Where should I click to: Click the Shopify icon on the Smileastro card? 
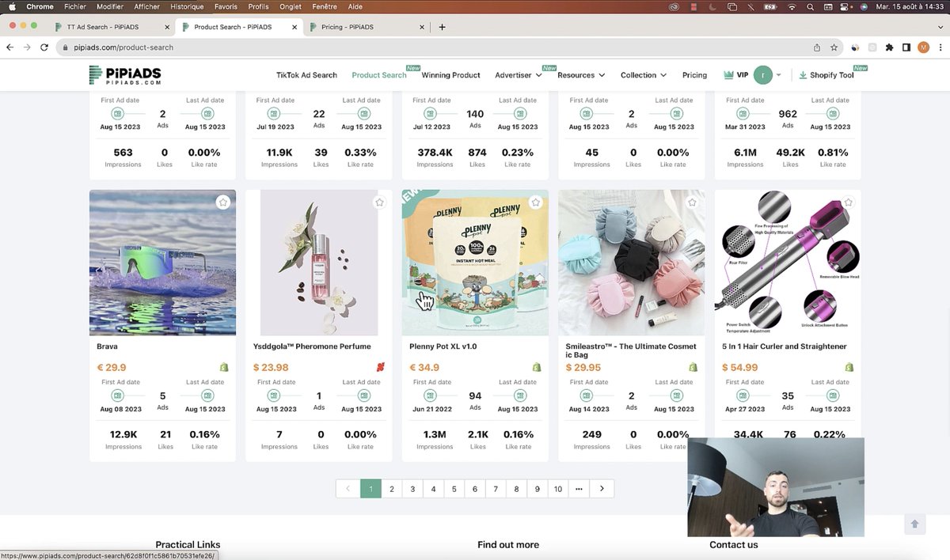pos(693,367)
